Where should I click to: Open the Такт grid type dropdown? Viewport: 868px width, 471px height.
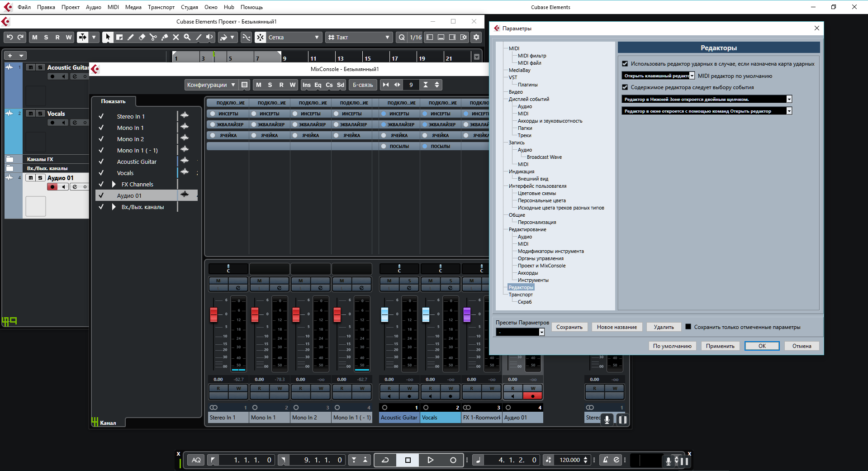pyautogui.click(x=359, y=37)
